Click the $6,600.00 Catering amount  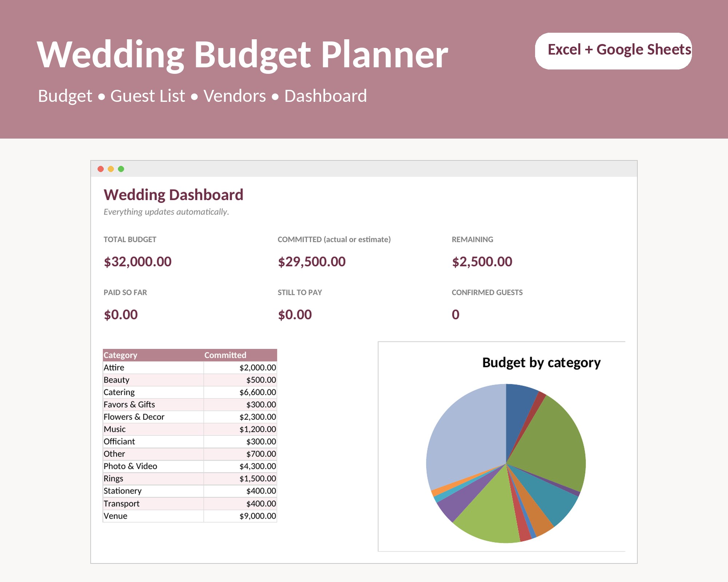240,392
